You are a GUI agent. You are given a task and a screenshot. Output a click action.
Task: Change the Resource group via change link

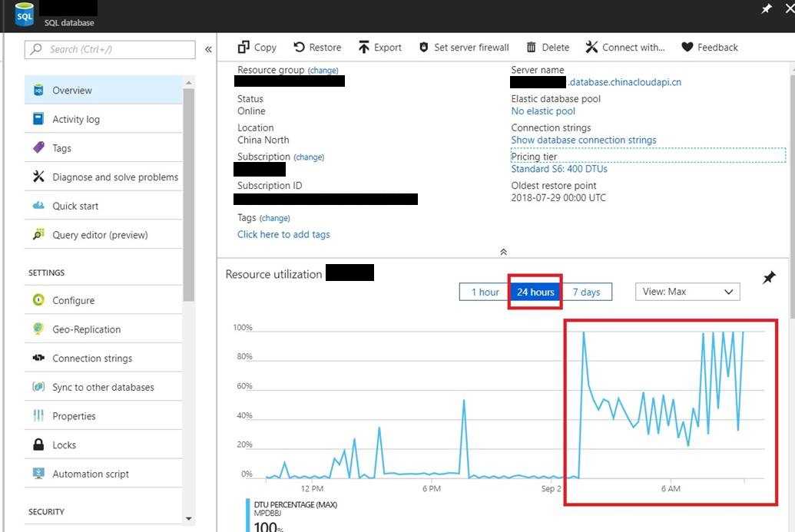click(323, 71)
